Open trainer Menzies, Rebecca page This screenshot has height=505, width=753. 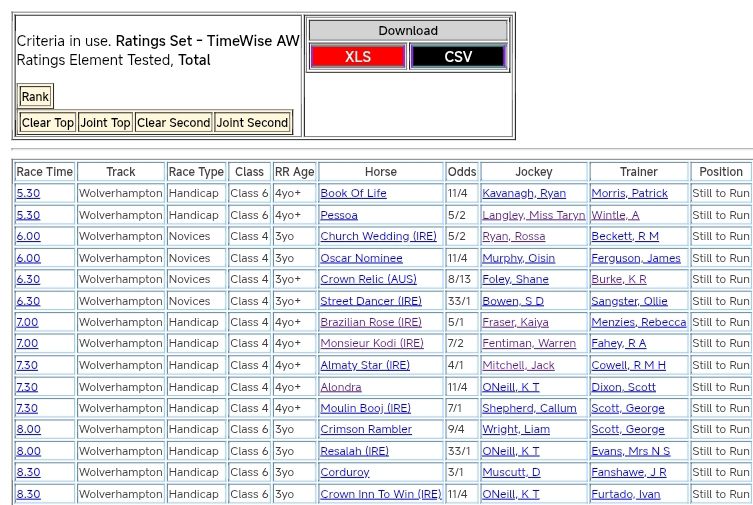click(x=638, y=322)
